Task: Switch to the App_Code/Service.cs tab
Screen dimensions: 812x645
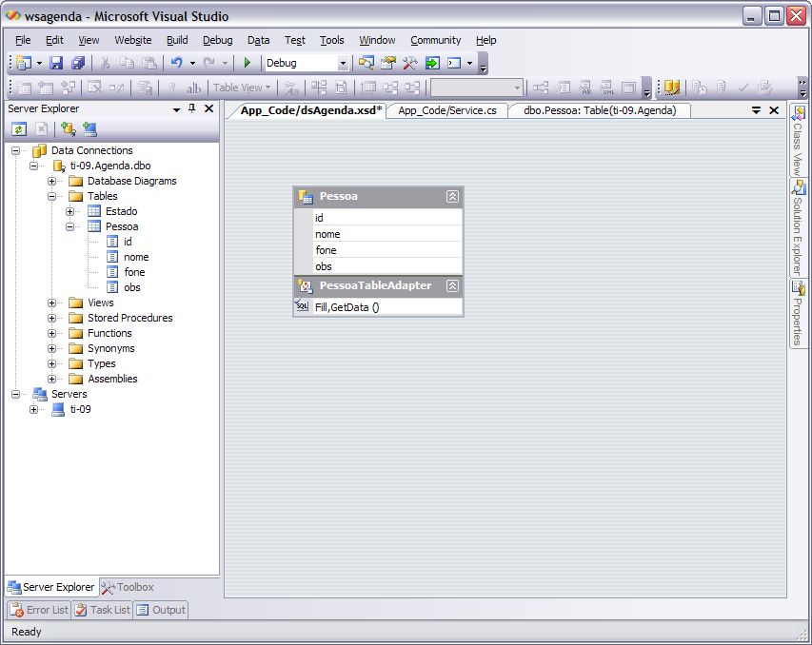Action: pyautogui.click(x=446, y=110)
